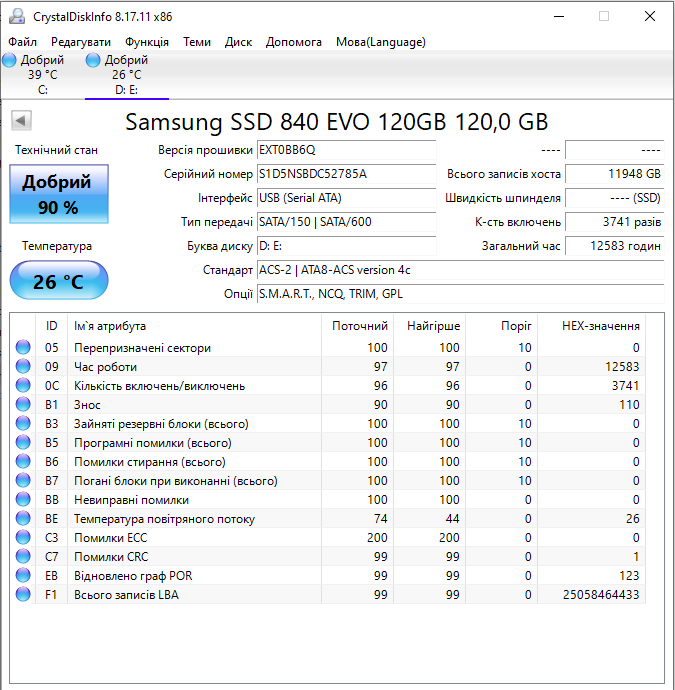The image size is (675, 690).
Task: Click the Ім'я атрибута column header
Action: (194, 326)
